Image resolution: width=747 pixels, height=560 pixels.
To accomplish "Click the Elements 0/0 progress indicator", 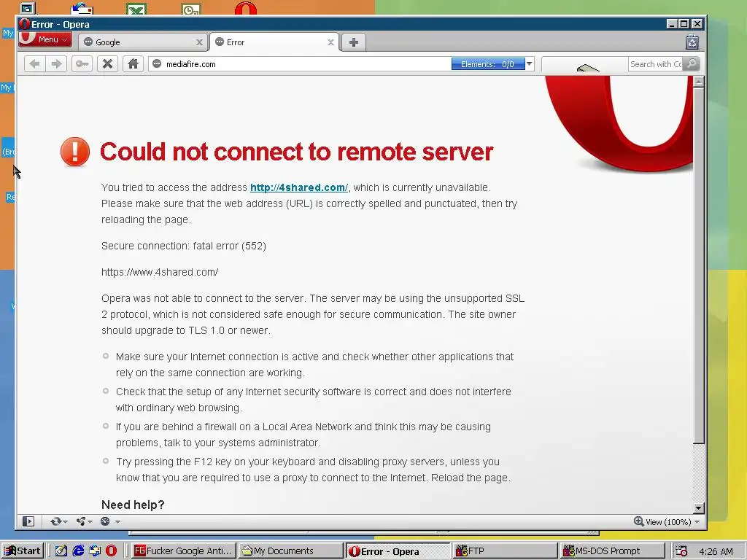I will (487, 64).
